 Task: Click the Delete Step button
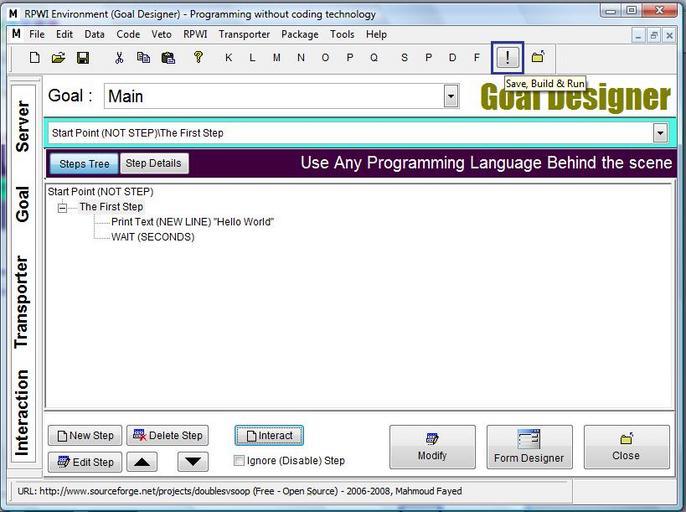[x=167, y=435]
